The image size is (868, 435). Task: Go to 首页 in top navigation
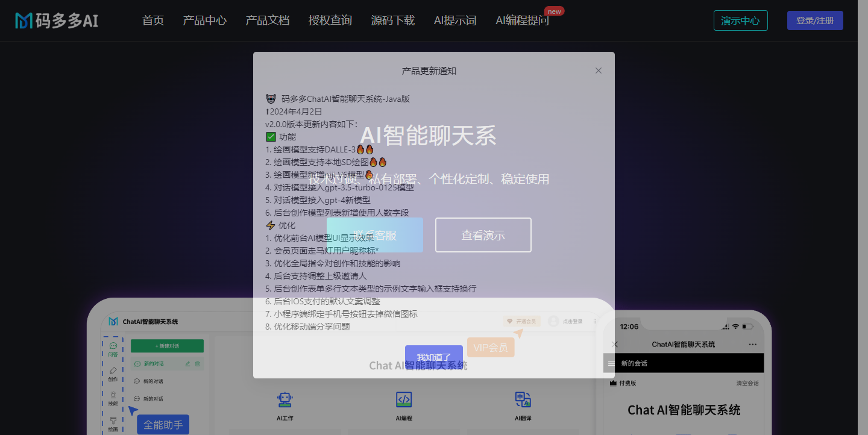click(x=153, y=20)
